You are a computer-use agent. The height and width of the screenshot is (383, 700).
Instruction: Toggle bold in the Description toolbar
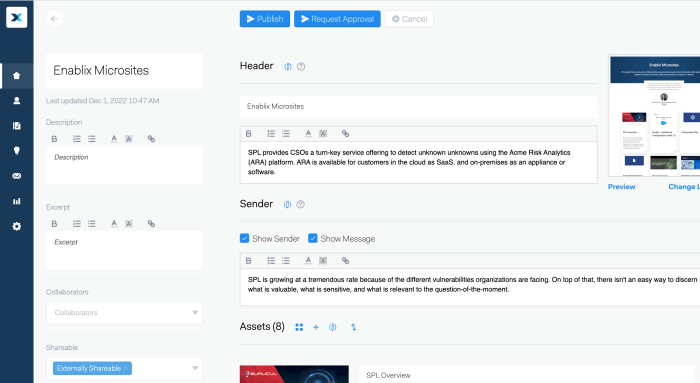(54, 139)
